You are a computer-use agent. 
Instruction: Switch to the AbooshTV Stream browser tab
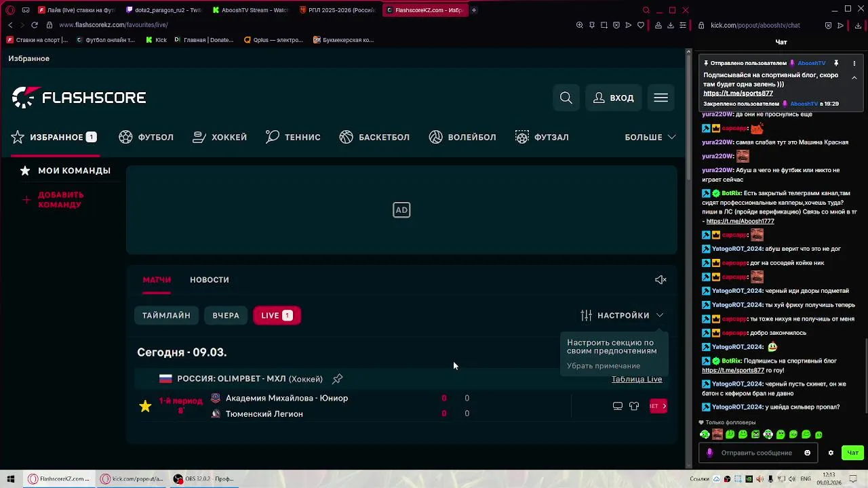[250, 10]
